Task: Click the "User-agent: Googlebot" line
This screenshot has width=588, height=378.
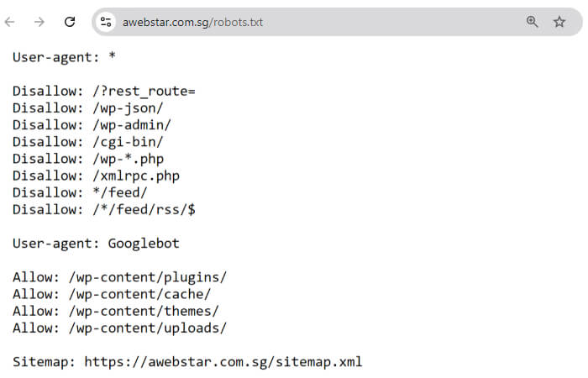Action: click(x=96, y=244)
